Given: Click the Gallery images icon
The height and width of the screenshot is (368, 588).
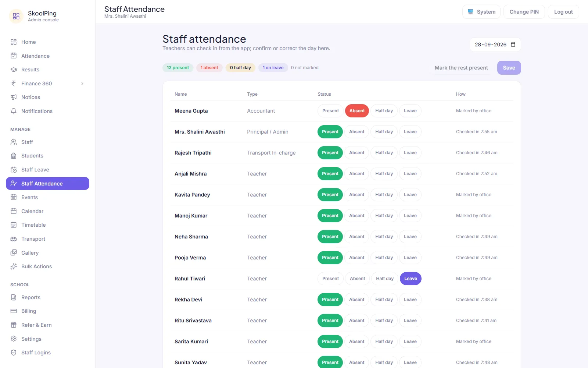Looking at the screenshot, I should click(x=14, y=253).
